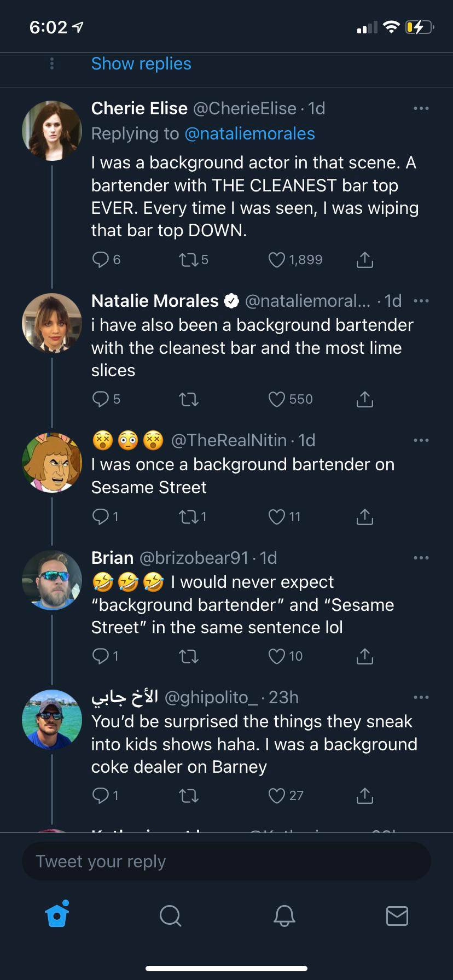The width and height of the screenshot is (453, 980).
Task: Open the share menu on Cherie Elise's tweet
Action: (x=364, y=259)
